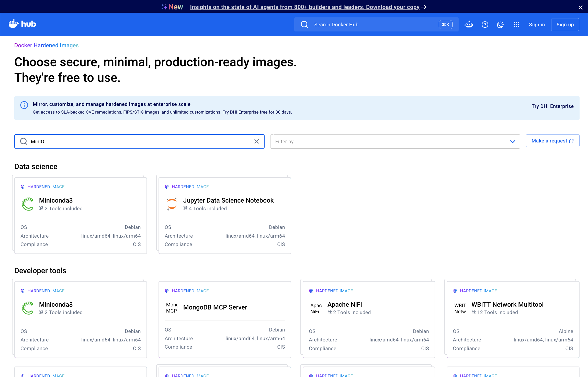Click the Jupyter logo icon
The image size is (588, 377).
(x=172, y=204)
